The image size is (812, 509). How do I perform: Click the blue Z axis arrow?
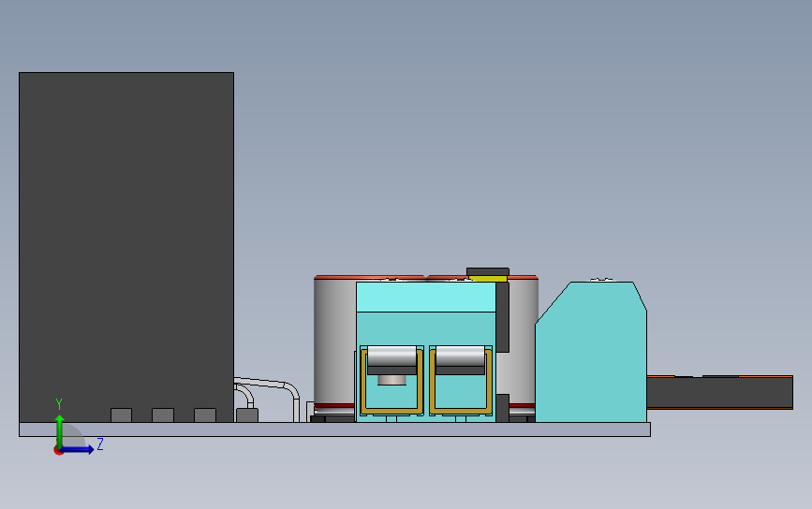pyautogui.click(x=78, y=449)
